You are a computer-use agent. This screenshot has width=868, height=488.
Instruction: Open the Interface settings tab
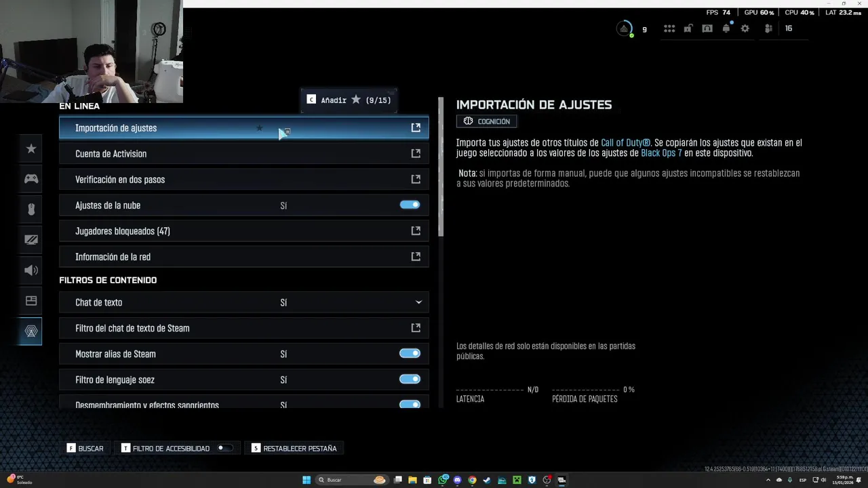coord(31,301)
